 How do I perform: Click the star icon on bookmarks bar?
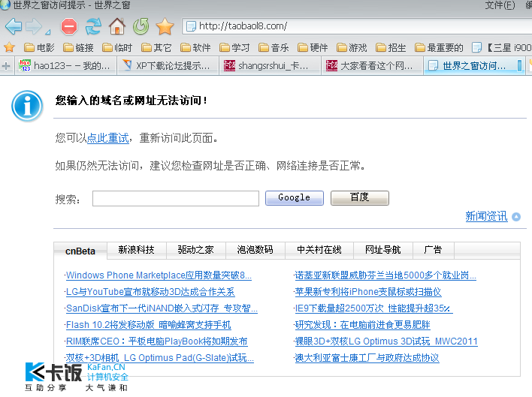point(10,47)
